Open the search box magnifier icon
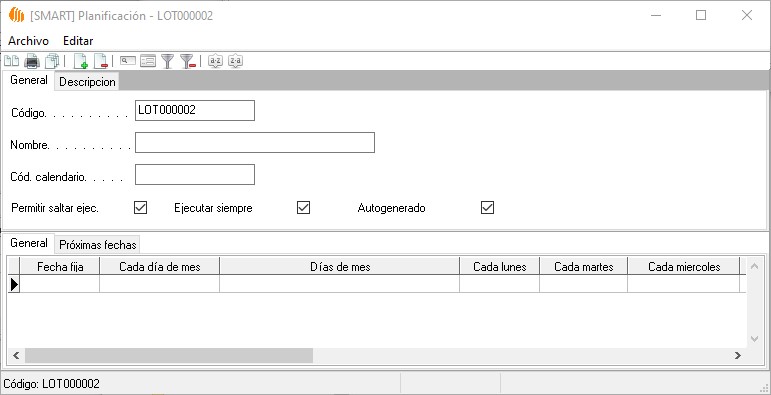 tap(128, 61)
